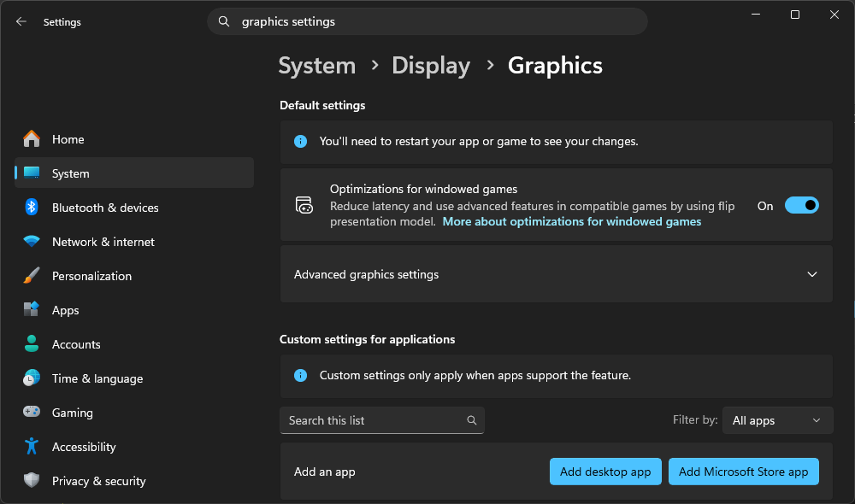The width and height of the screenshot is (855, 504).
Task: Open the Filter by All apps dropdown
Action: (x=777, y=420)
